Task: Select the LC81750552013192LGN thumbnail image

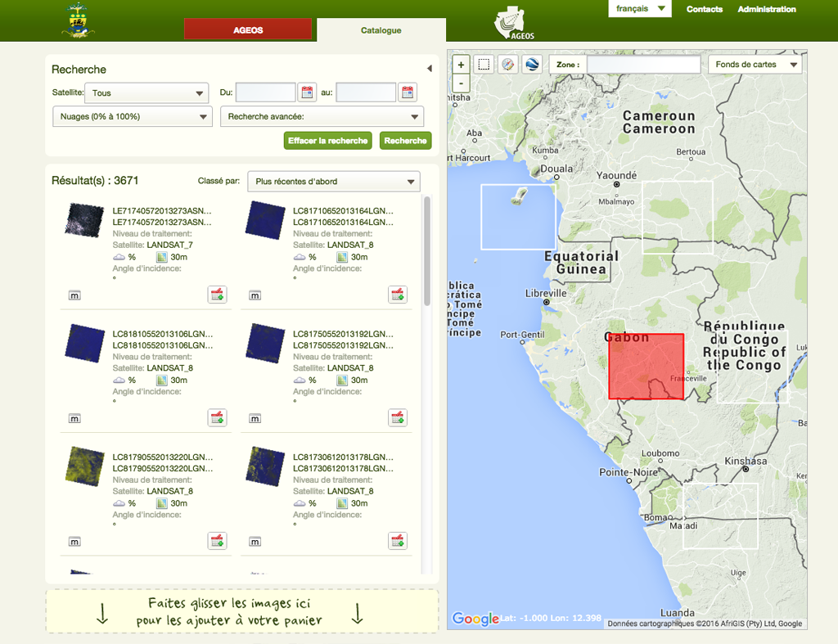Action: pyautogui.click(x=265, y=343)
